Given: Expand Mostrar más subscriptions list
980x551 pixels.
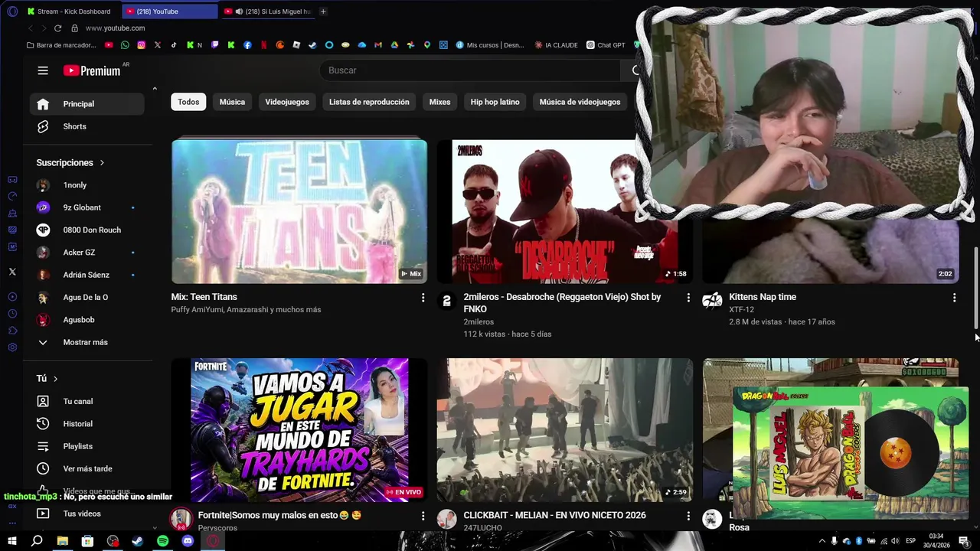Looking at the screenshot, I should (x=87, y=342).
